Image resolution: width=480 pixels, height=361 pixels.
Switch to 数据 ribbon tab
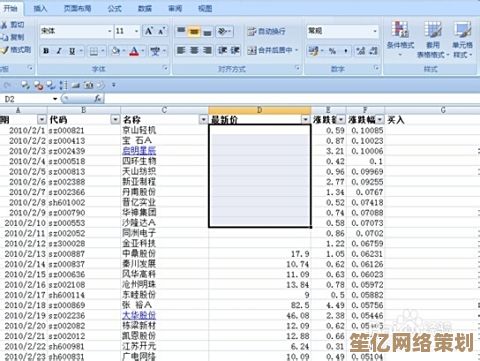pos(145,9)
